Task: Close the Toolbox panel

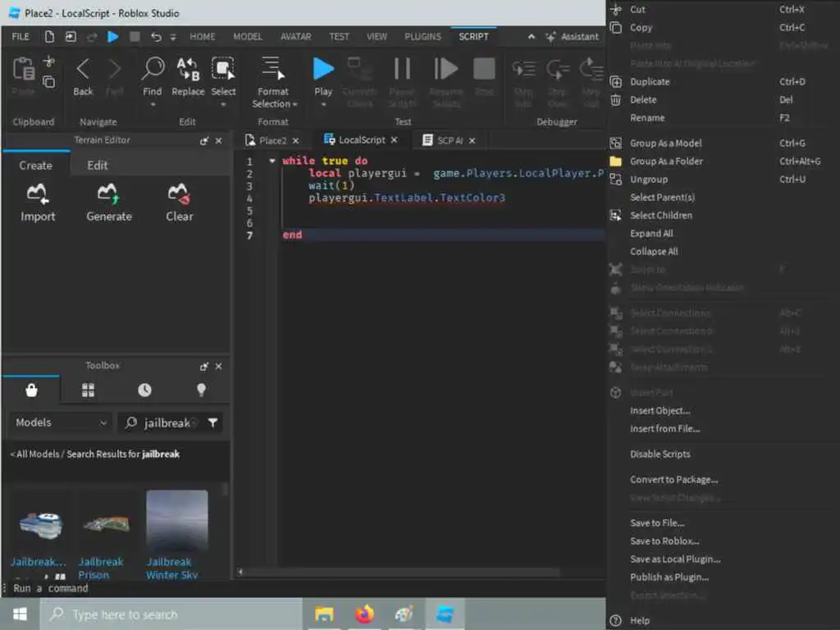Action: 218,367
